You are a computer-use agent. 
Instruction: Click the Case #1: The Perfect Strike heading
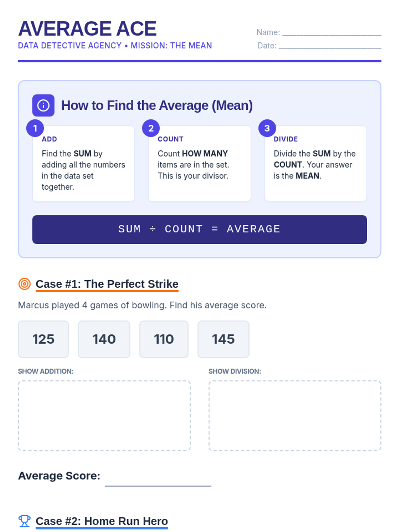click(107, 284)
